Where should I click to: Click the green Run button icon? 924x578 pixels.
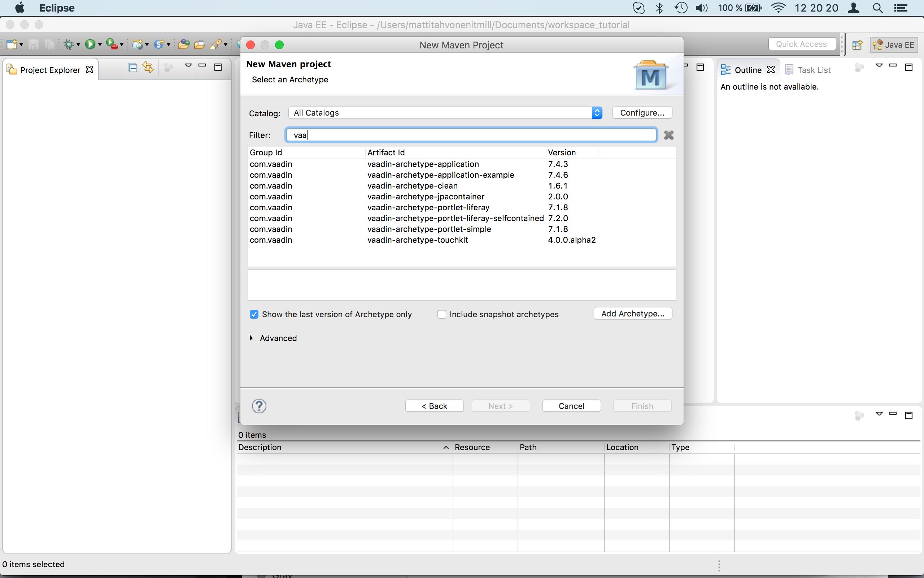coord(90,44)
